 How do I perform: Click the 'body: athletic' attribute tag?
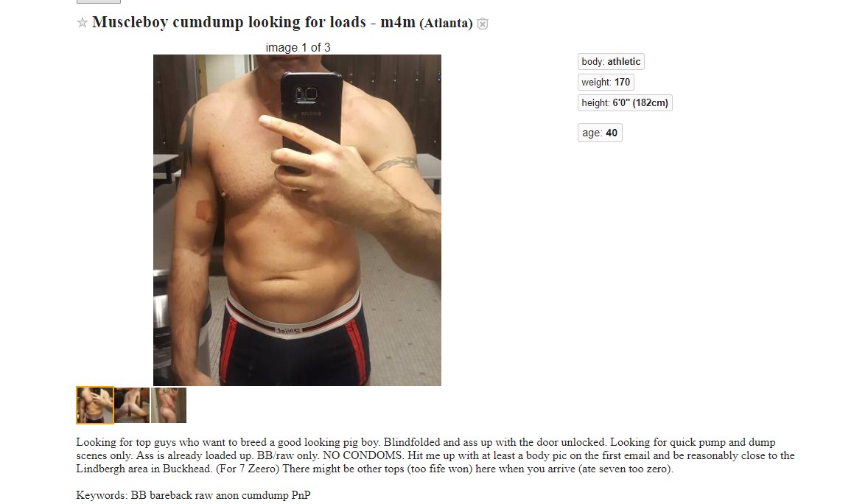point(611,62)
